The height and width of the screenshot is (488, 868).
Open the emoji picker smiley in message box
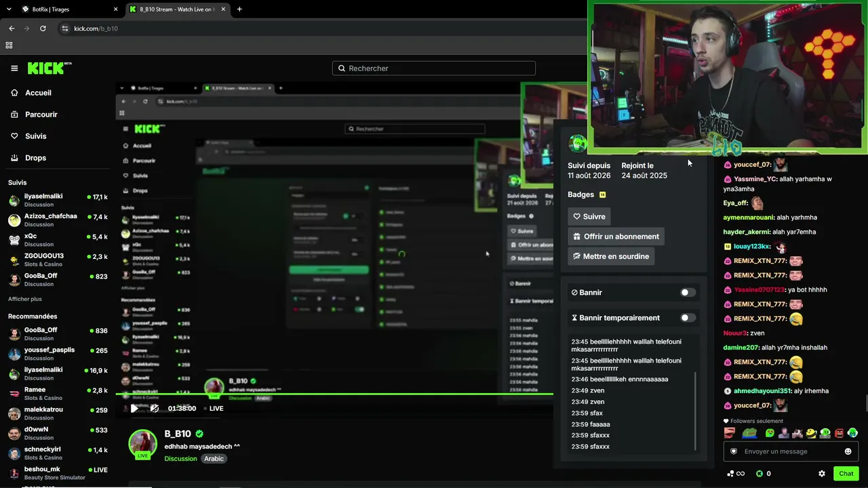tap(848, 451)
